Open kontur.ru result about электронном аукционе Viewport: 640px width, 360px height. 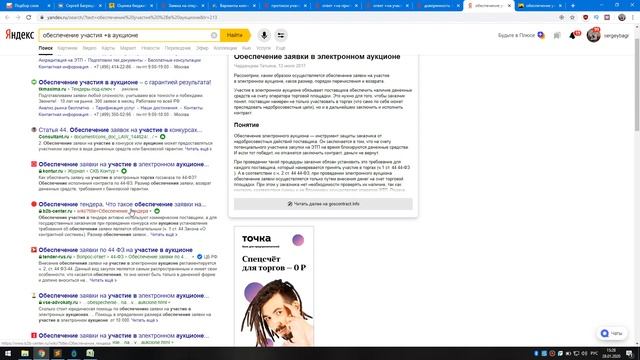(x=124, y=164)
